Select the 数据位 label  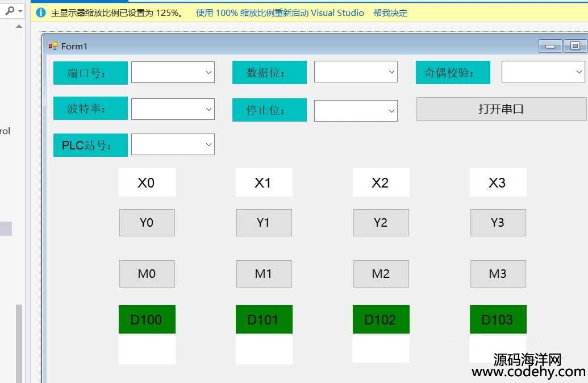(270, 72)
